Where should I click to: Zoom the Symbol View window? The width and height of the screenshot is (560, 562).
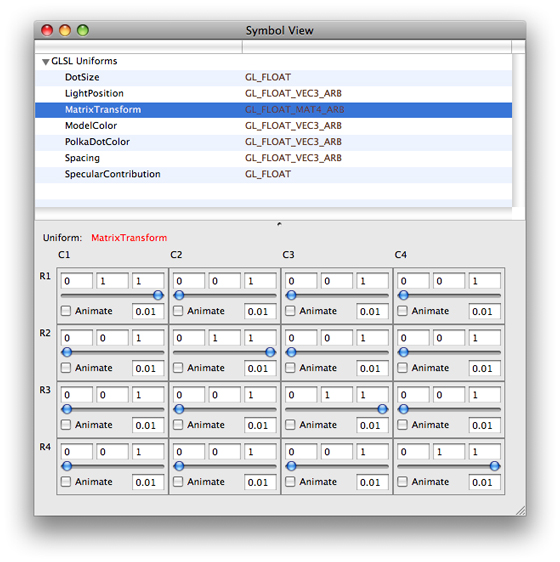tap(83, 30)
